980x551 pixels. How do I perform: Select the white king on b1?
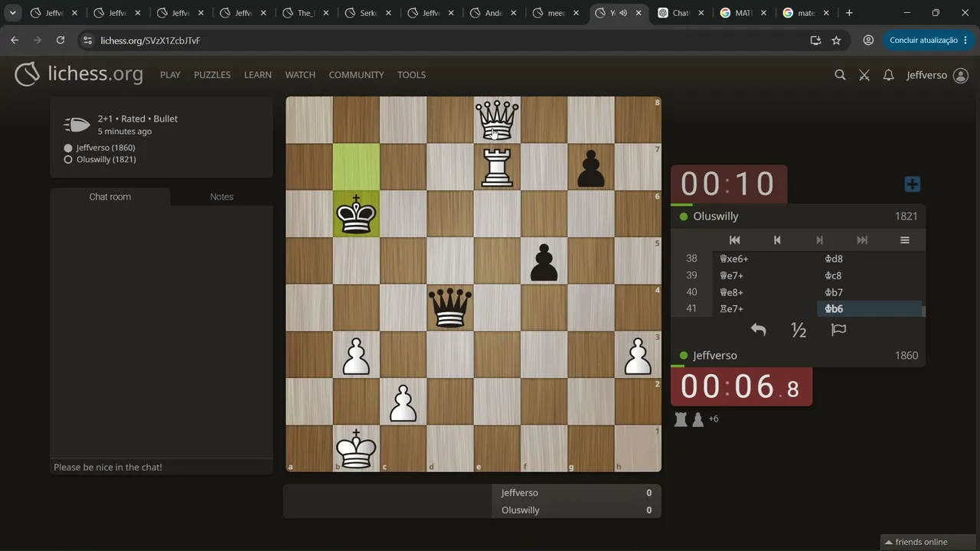356,448
